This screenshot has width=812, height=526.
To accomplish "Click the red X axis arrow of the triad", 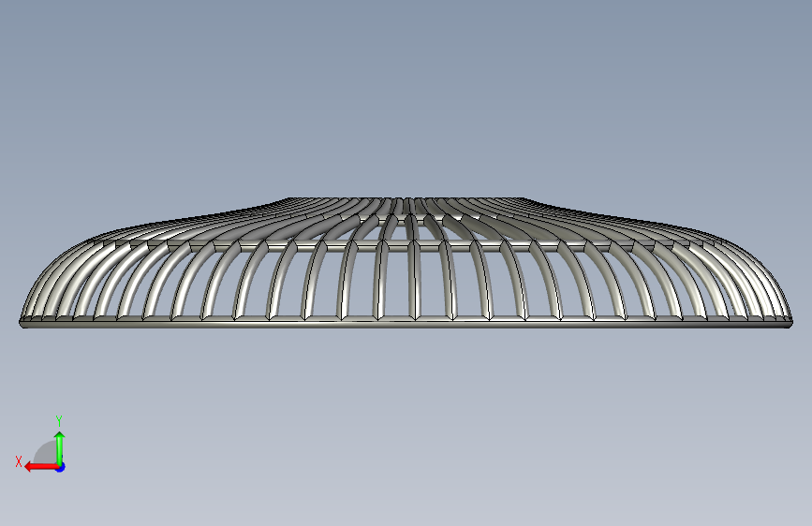I will pyautogui.click(x=40, y=467).
